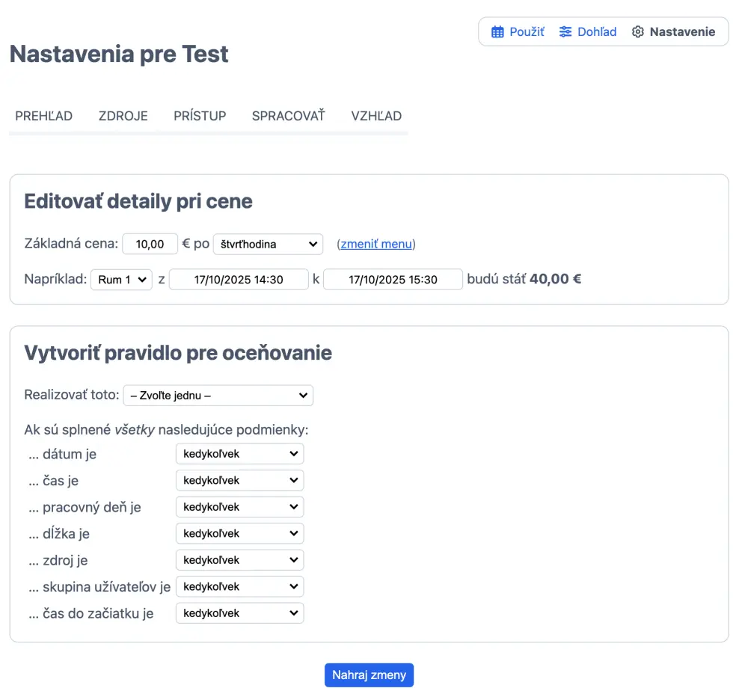
Task: Open the VZHĽAD tab
Action: point(376,116)
